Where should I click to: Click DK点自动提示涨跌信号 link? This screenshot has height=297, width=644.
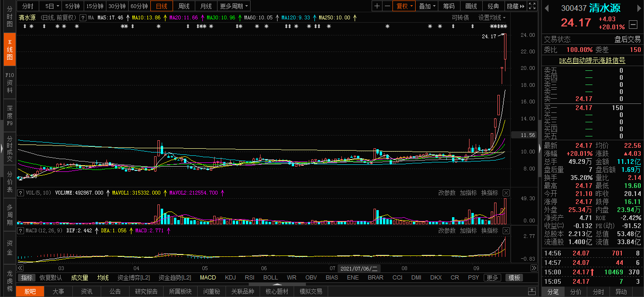[x=592, y=60]
